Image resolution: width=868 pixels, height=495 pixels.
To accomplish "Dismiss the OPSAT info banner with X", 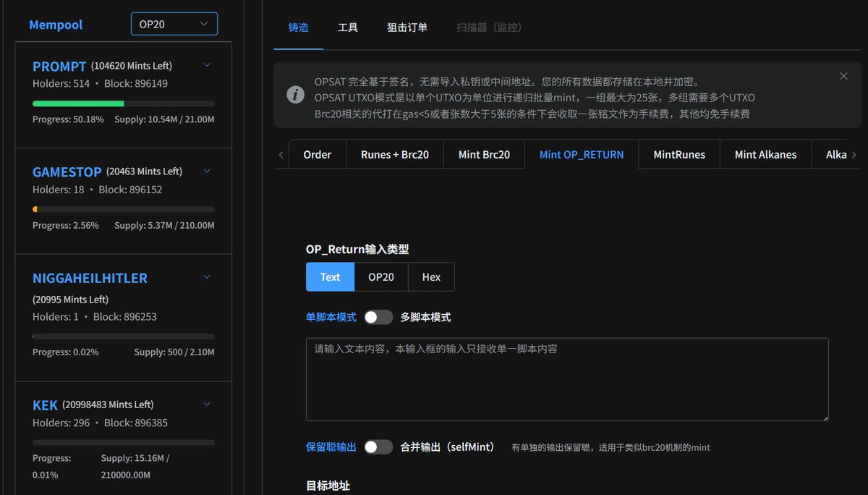I will (x=843, y=76).
